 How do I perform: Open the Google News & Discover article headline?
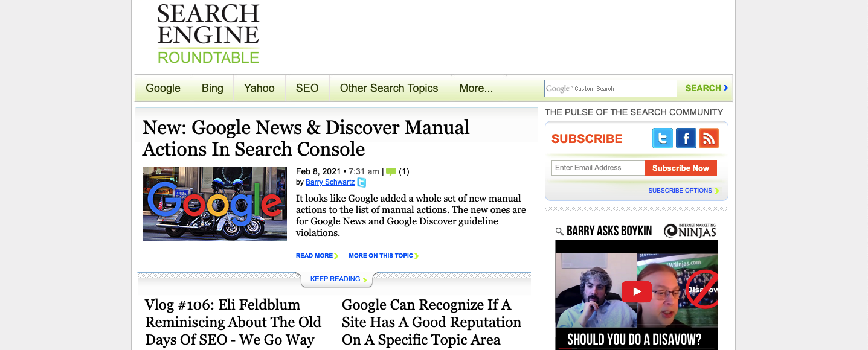(x=306, y=138)
